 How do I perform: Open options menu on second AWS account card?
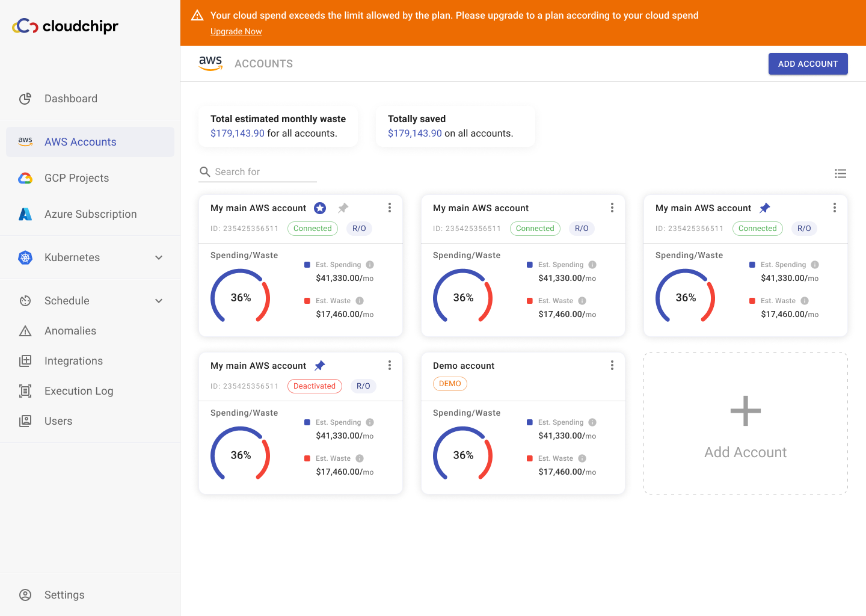(612, 208)
